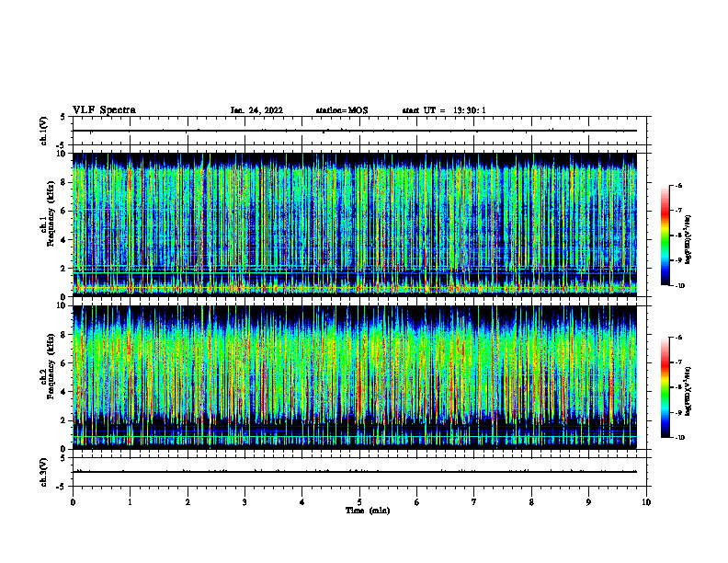Click the "-7" label on ch.1 color bar

(678, 211)
